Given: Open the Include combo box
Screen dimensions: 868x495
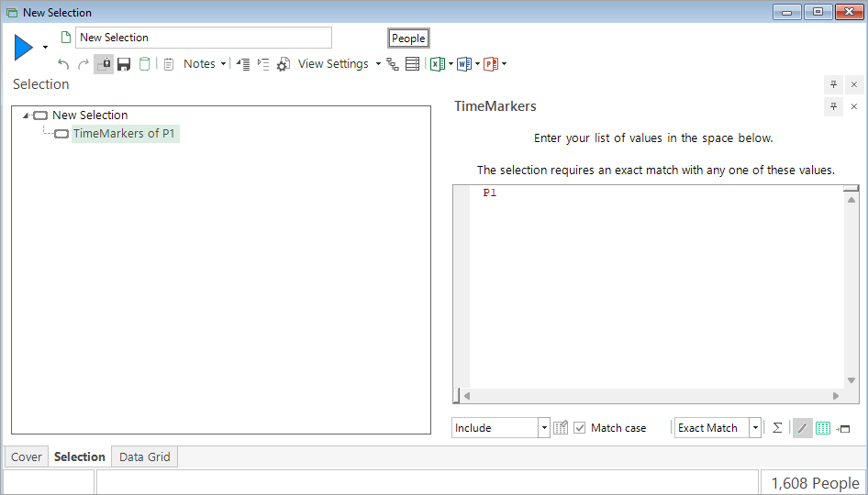Looking at the screenshot, I should coord(500,428).
